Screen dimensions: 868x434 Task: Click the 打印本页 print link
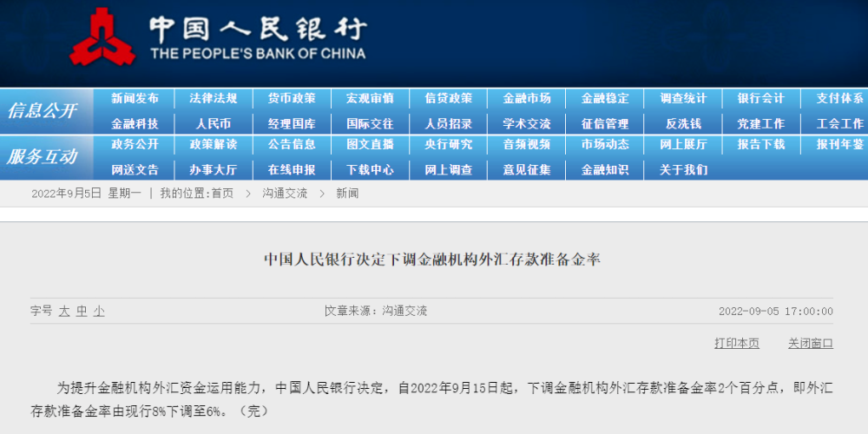pos(737,343)
